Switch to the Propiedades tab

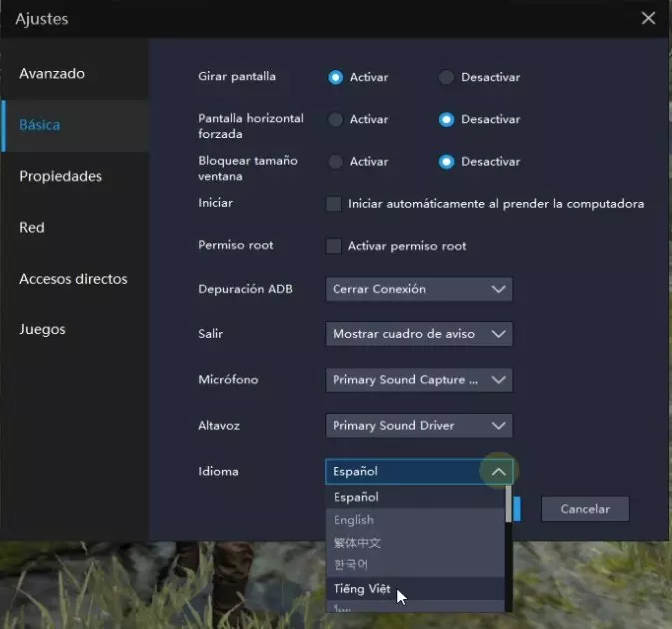pyautogui.click(x=60, y=176)
